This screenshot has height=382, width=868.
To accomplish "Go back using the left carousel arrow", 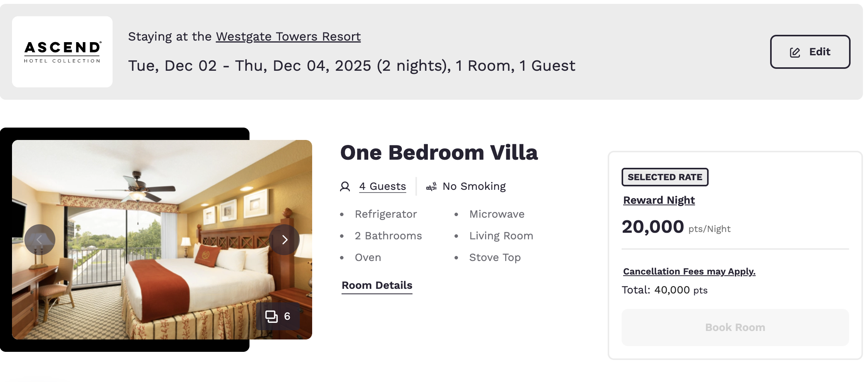I will pos(40,240).
